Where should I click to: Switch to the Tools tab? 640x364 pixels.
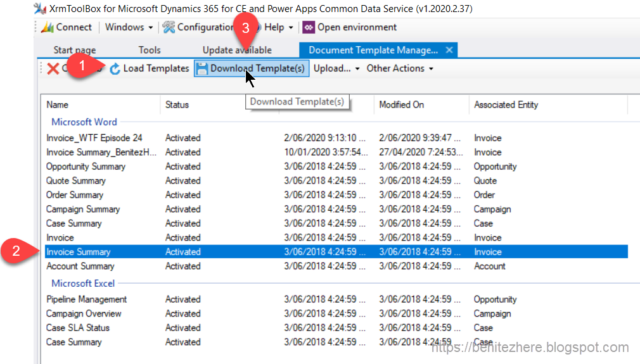click(150, 50)
